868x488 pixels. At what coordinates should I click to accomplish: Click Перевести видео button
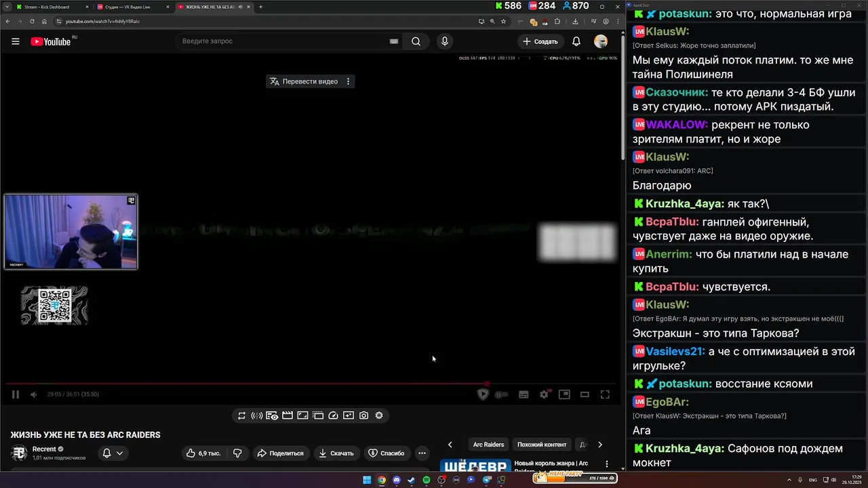pos(304,81)
